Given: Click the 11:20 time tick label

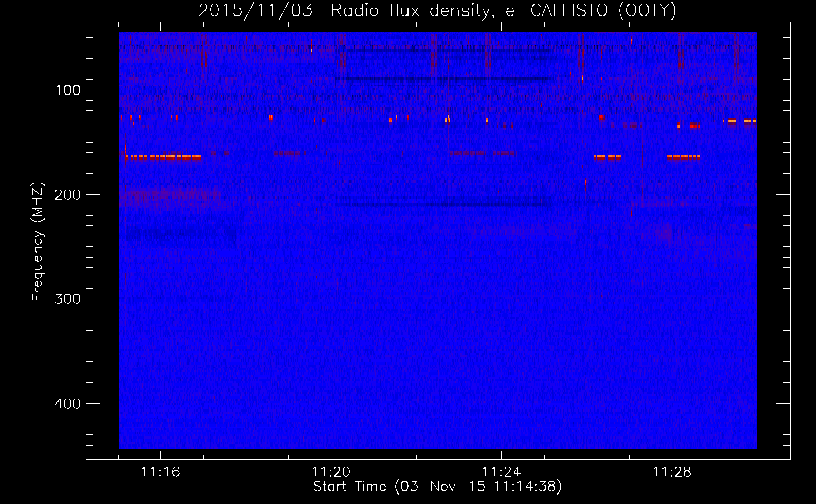Looking at the screenshot, I should (x=331, y=472).
